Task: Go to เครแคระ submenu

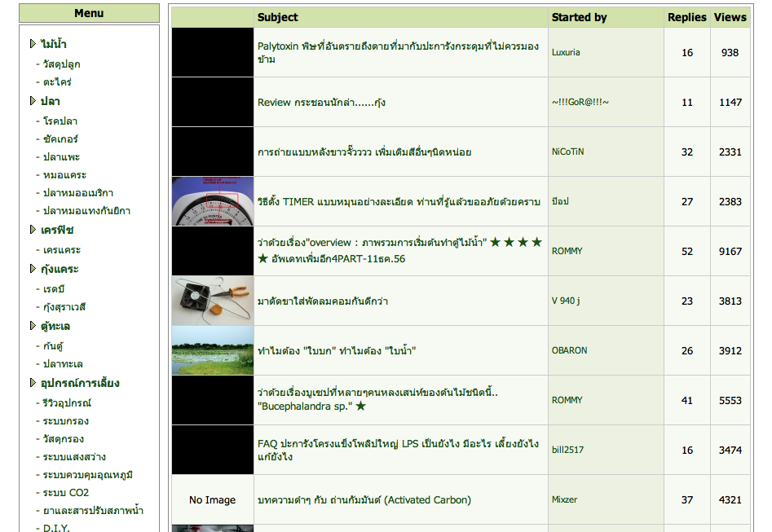Action: 61,250
